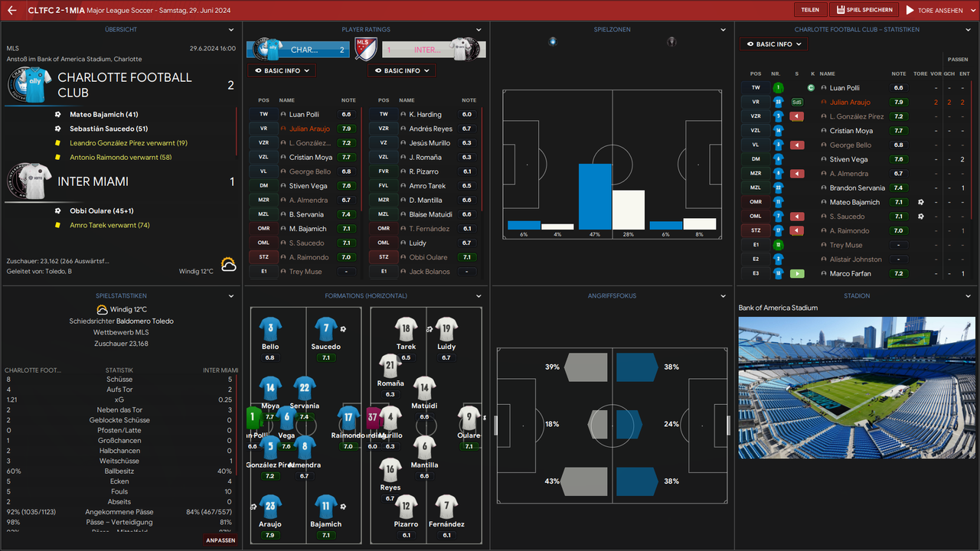The height and width of the screenshot is (551, 980).
Task: Open the ANGRIFFSFOKUS panel dropdown
Action: point(723,296)
